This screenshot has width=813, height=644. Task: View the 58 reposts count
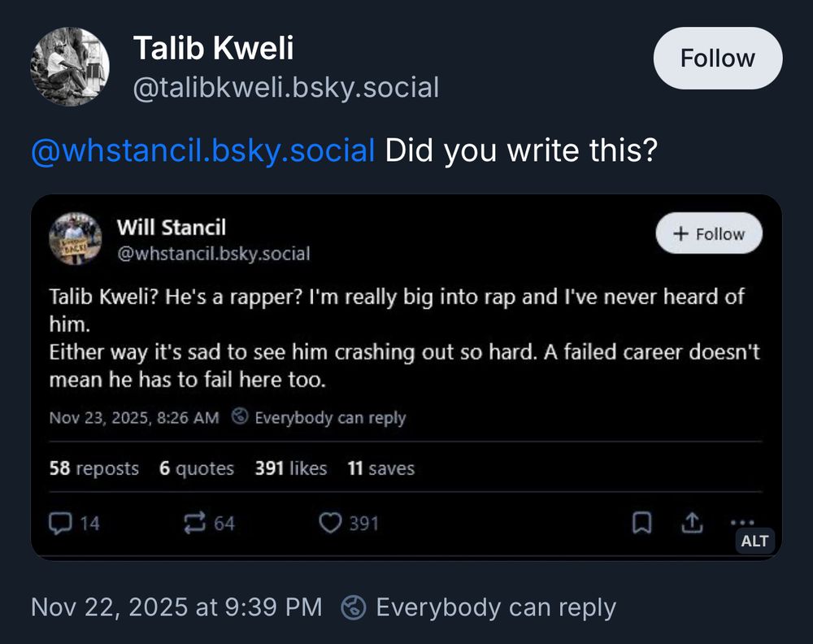point(93,468)
